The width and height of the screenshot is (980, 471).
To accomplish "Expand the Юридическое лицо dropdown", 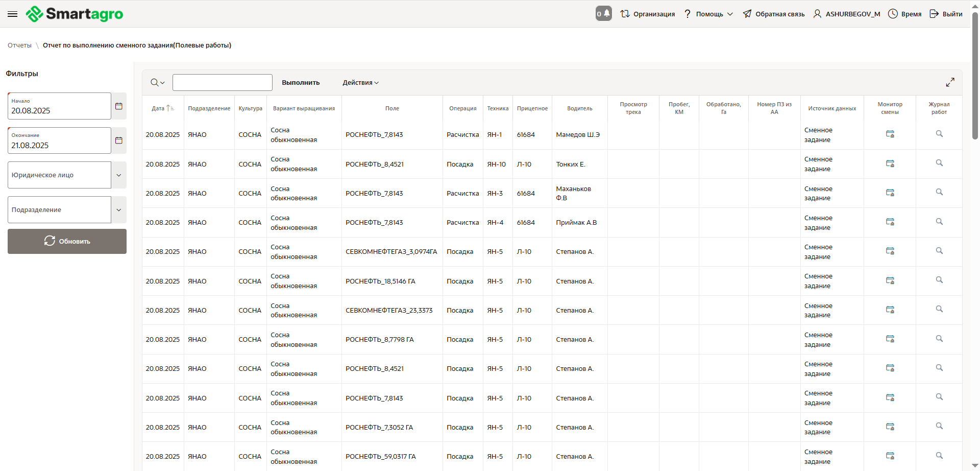I will (119, 175).
